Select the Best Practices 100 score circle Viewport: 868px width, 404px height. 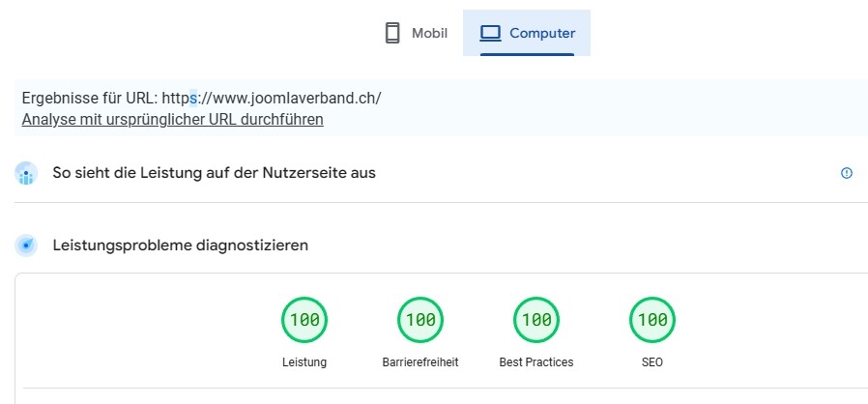[x=536, y=320]
